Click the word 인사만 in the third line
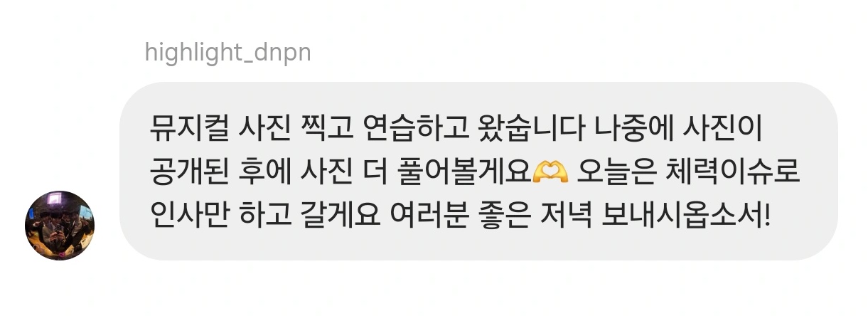This screenshot has width=868, height=316. (183, 212)
